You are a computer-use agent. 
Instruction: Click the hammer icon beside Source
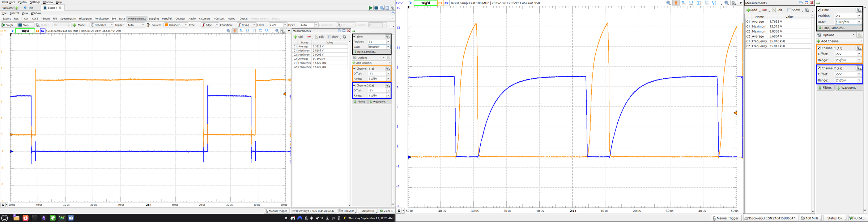[x=148, y=25]
